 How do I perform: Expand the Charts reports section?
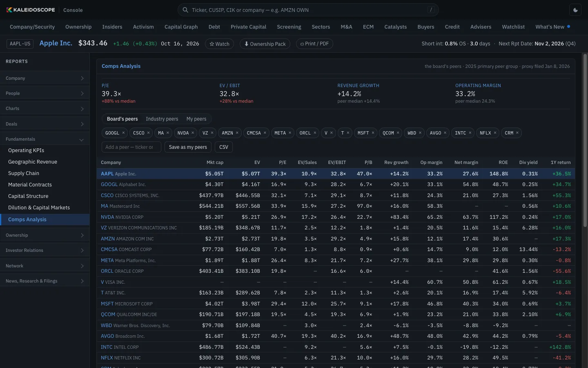tap(45, 108)
